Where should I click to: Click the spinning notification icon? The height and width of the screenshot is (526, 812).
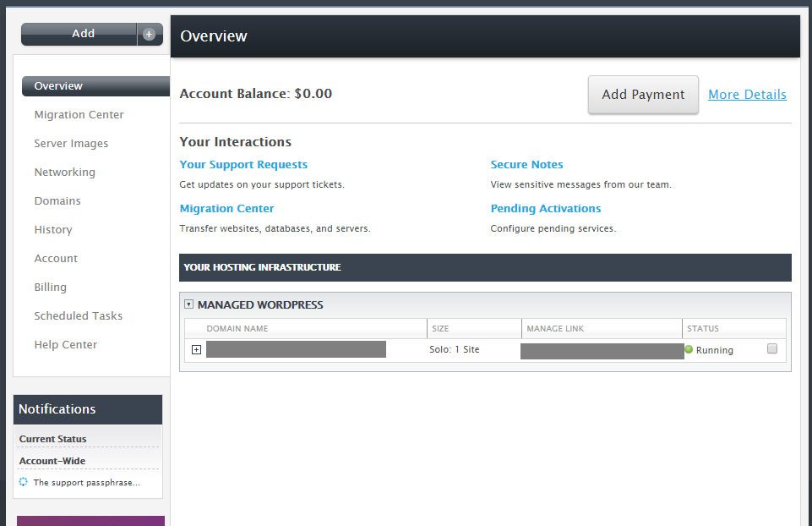(24, 482)
